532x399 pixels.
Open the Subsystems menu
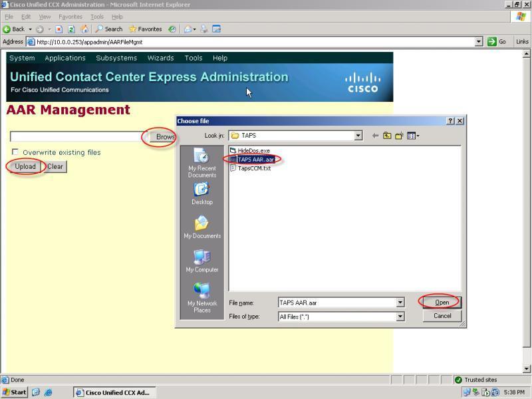coord(116,58)
